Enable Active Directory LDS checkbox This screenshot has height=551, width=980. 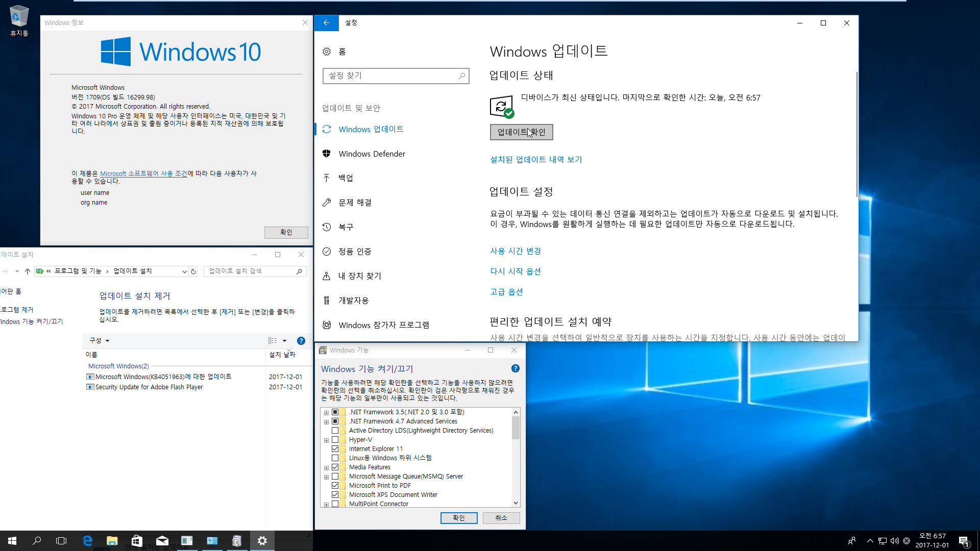point(335,431)
